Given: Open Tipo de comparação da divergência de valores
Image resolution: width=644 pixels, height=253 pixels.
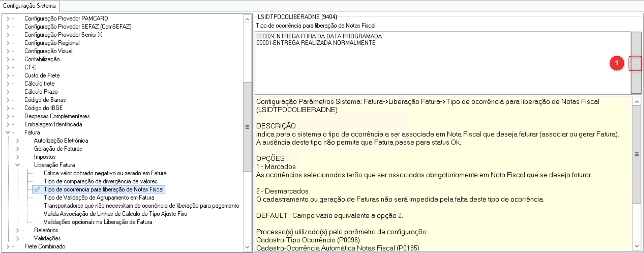Looking at the screenshot, I should pos(101,181).
